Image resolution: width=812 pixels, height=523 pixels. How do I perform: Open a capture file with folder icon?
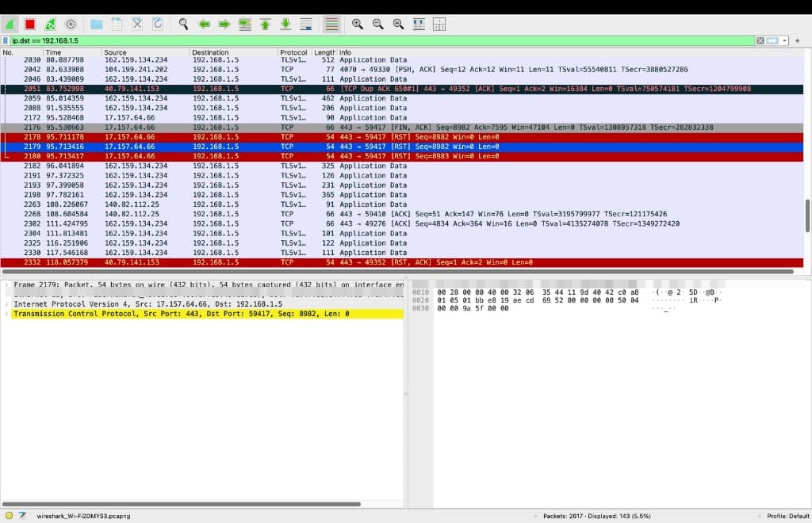tap(96, 24)
